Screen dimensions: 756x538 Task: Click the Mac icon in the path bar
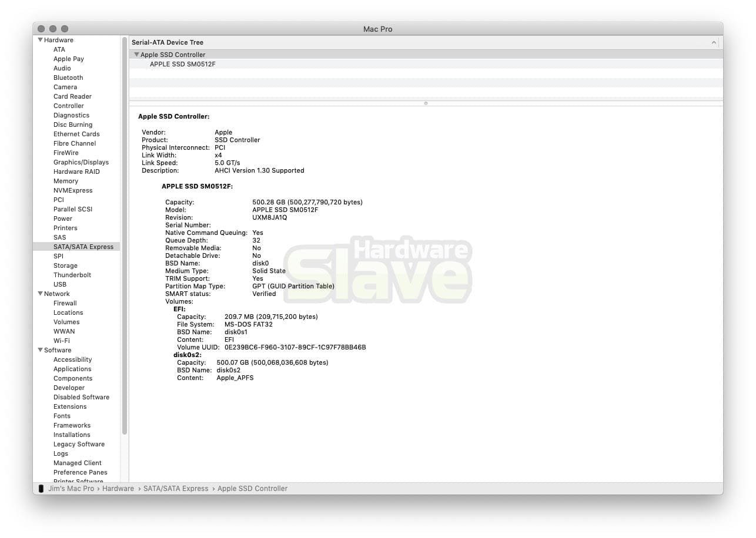pos(41,489)
